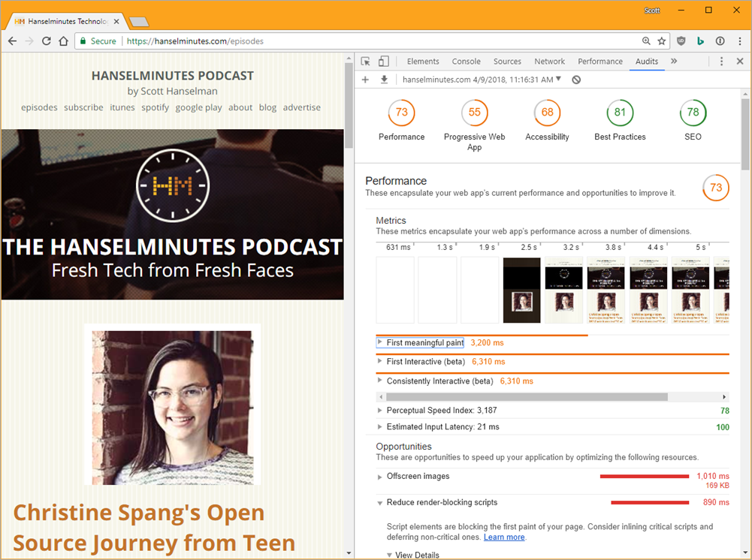This screenshot has height=560, width=752.
Task: Open the blog link
Action: point(267,107)
